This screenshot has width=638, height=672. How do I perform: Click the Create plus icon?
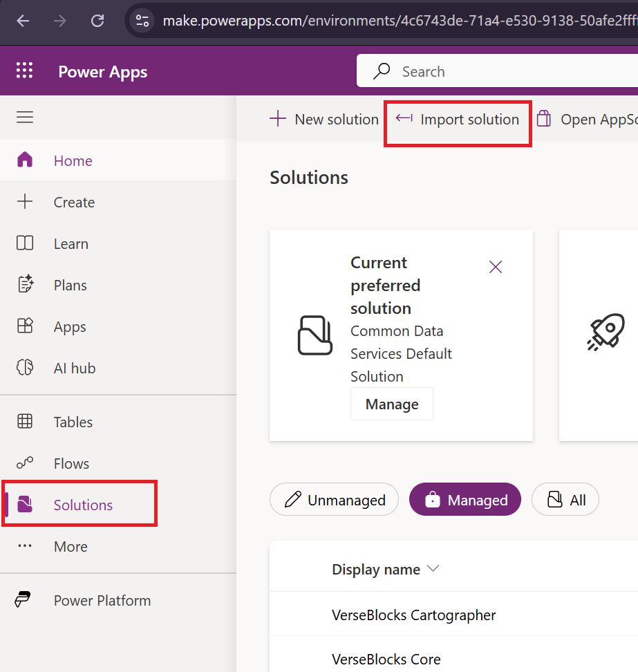coord(25,201)
